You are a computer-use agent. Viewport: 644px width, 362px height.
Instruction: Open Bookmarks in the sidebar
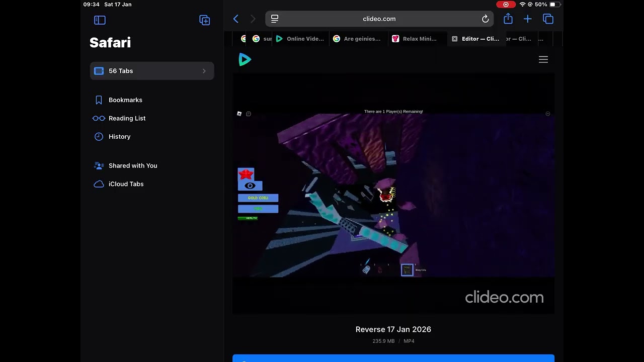click(125, 100)
